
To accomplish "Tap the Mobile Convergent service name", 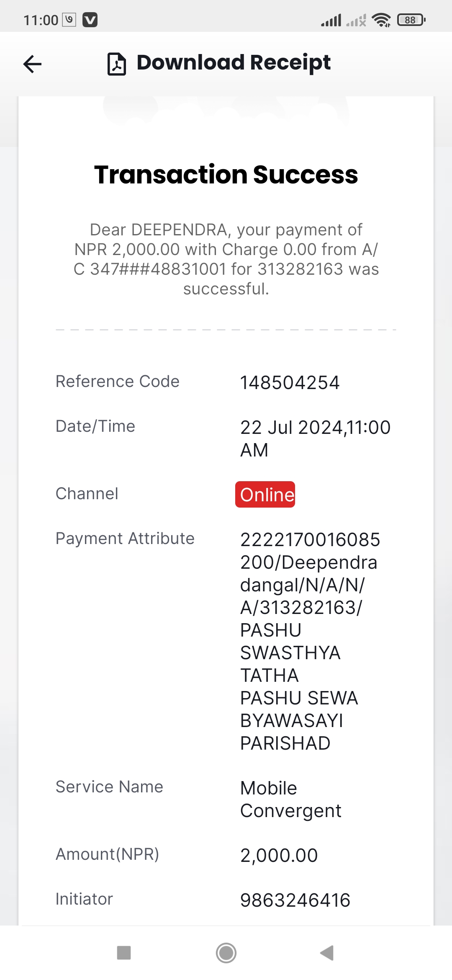I will point(290,799).
